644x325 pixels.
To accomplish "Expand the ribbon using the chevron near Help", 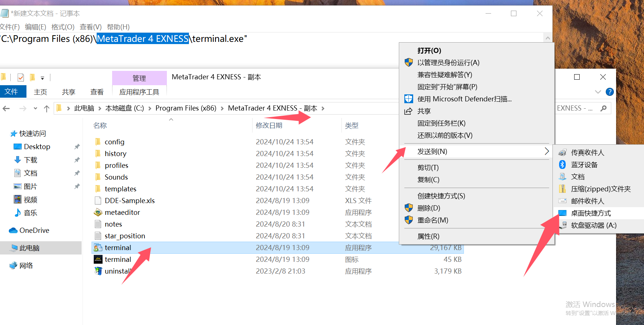I will [598, 92].
